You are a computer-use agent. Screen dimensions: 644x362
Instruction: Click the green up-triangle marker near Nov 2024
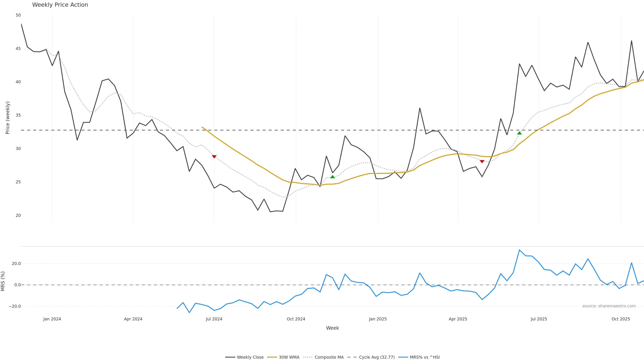333,177
